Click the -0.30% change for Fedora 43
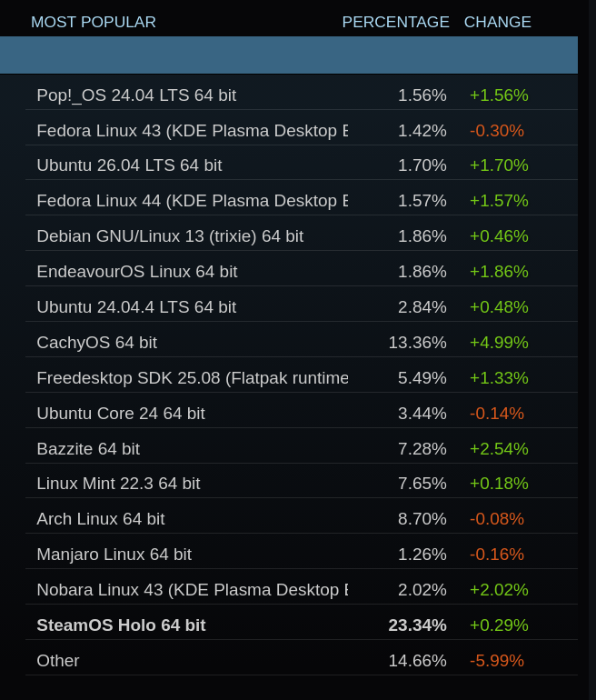Screen dimensions: 596x700 [x=497, y=131]
